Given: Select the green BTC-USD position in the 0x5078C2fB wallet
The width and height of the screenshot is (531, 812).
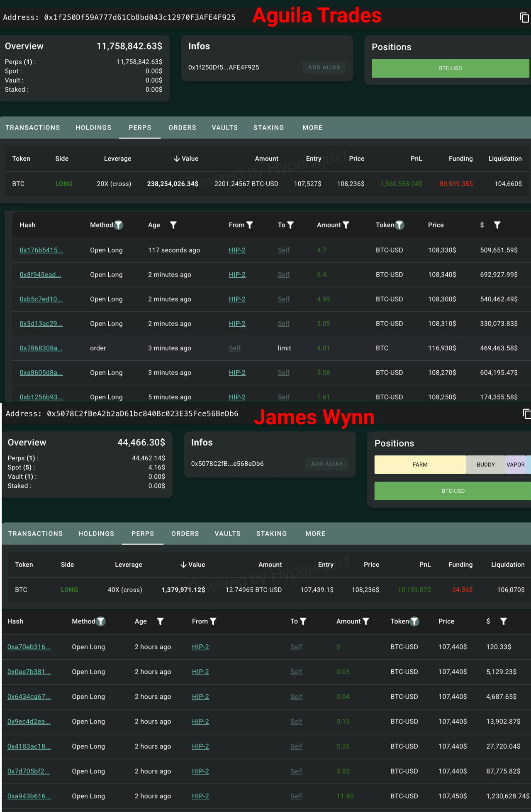Looking at the screenshot, I should [x=453, y=491].
